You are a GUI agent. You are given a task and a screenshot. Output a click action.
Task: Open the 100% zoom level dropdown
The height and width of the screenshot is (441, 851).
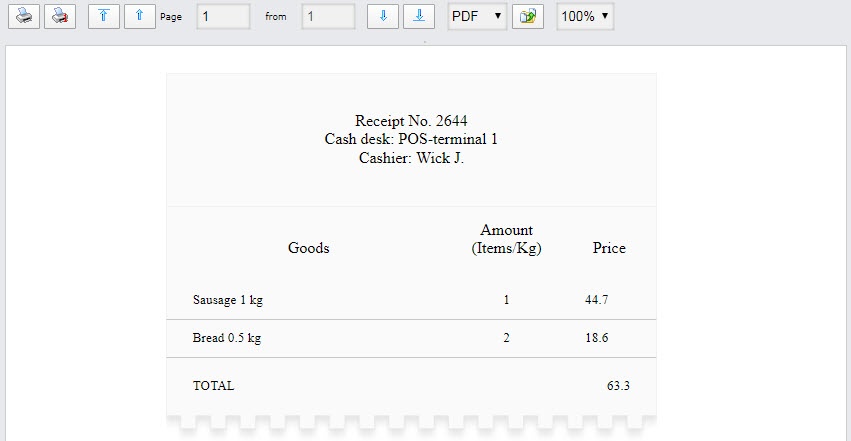pos(585,17)
